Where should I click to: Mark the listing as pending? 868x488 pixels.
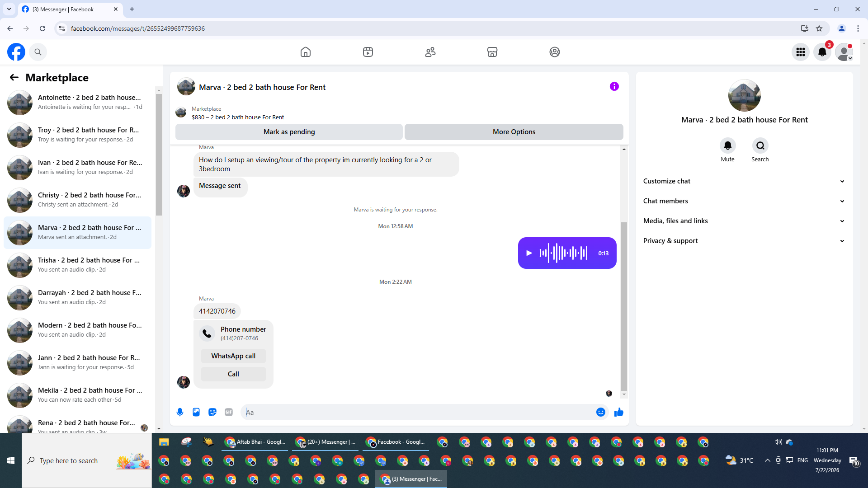[x=289, y=132]
